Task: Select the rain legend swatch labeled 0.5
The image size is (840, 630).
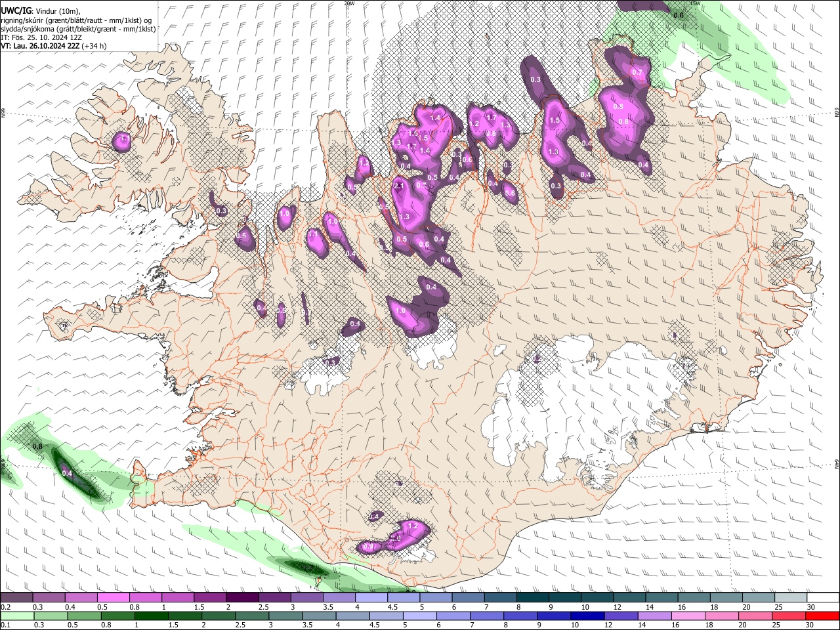Action: pyautogui.click(x=84, y=616)
